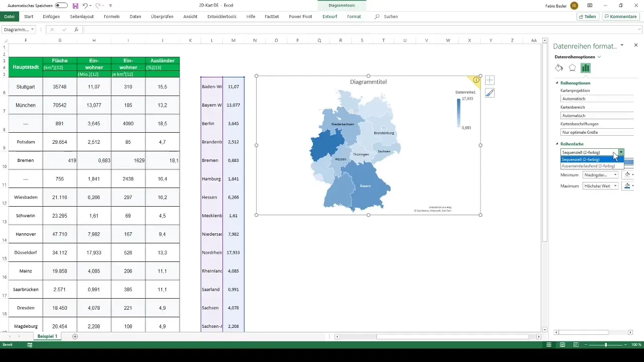Open the Undo history dropdown arrow
The width and height of the screenshot is (644, 362).
(x=91, y=6)
